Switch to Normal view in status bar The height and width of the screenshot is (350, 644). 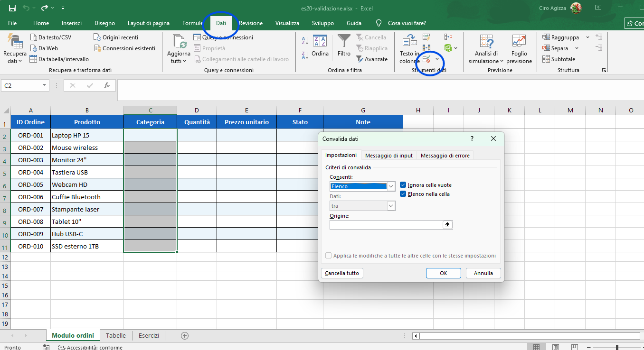(x=536, y=347)
